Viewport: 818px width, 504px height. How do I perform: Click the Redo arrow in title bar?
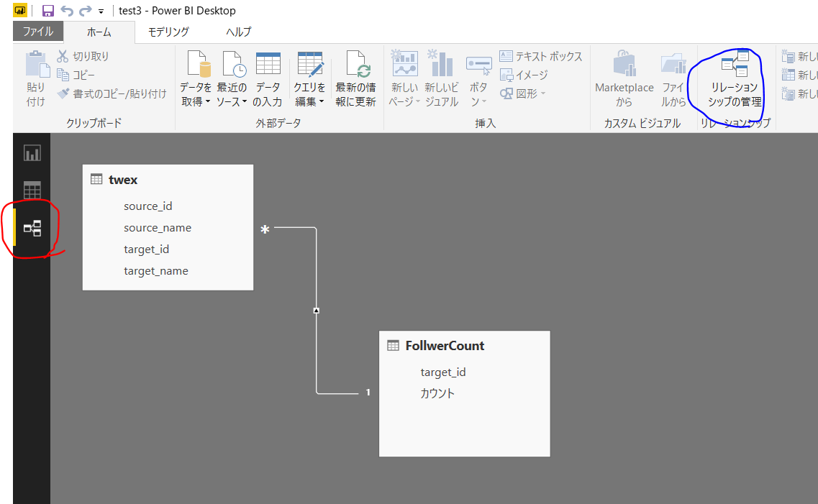[85, 10]
